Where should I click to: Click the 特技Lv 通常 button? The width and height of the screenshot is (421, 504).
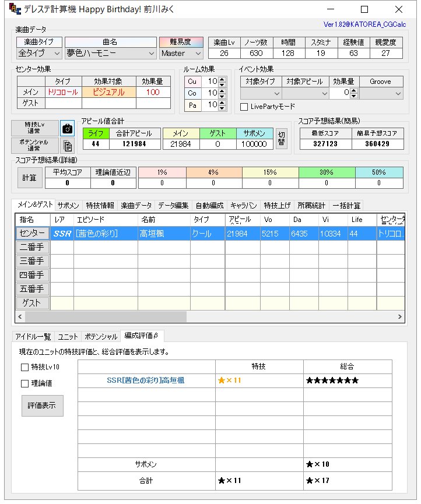click(35, 128)
